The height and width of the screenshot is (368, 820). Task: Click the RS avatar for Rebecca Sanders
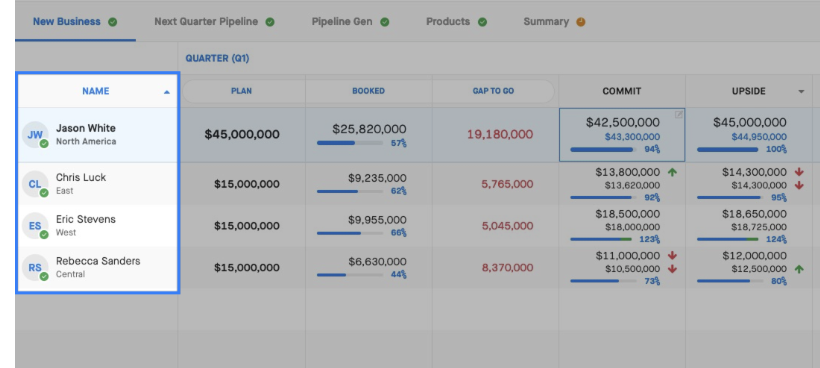coord(35,268)
